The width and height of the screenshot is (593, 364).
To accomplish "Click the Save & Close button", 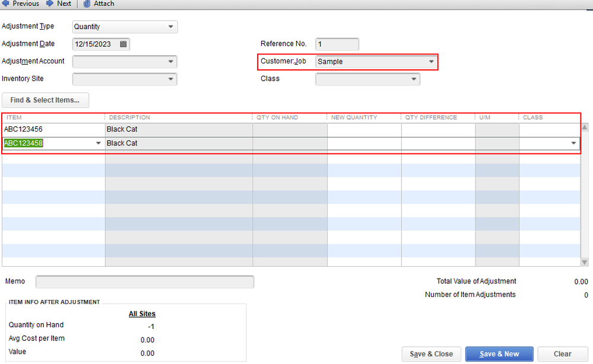I will 431,354.
